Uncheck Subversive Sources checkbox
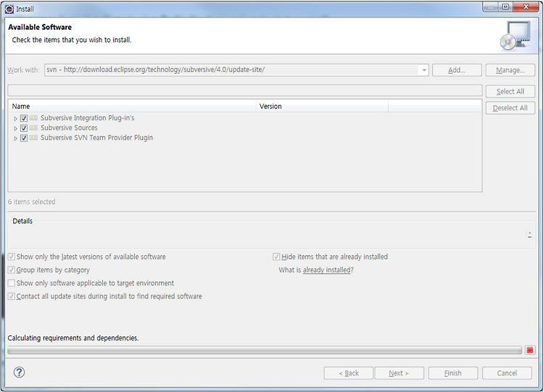 pyautogui.click(x=24, y=128)
